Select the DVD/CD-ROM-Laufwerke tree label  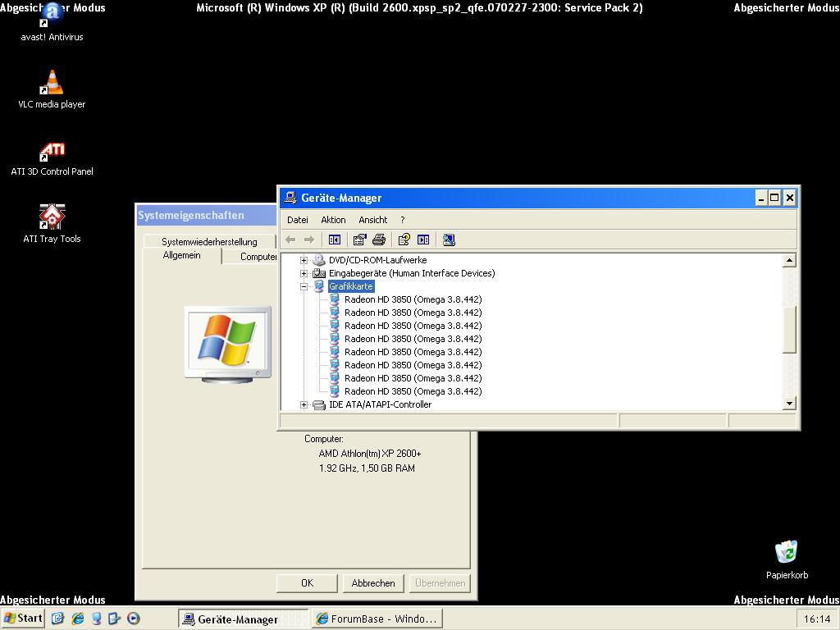coord(377,260)
